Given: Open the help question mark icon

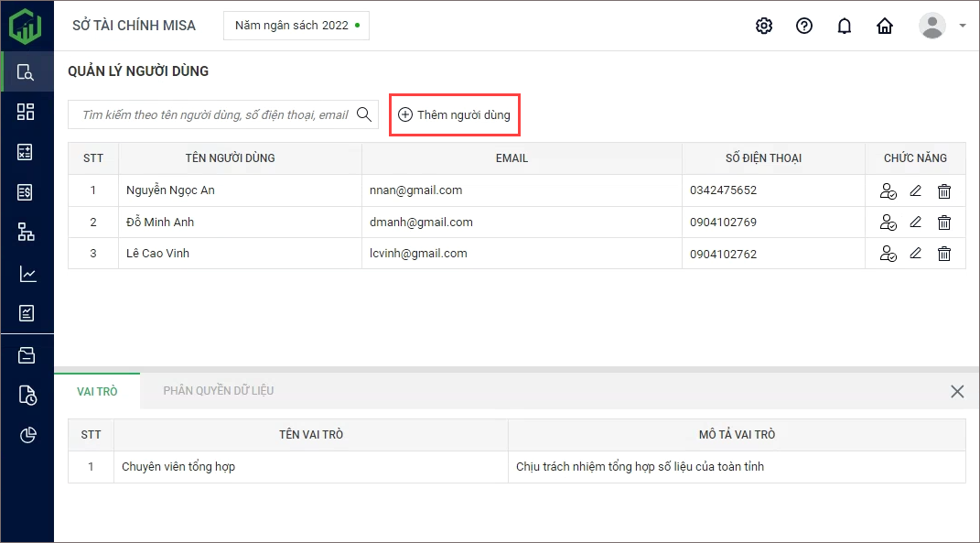Looking at the screenshot, I should pyautogui.click(x=804, y=26).
